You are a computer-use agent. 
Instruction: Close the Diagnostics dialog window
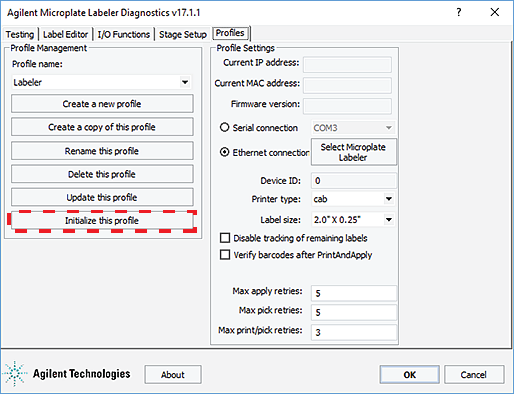tap(495, 12)
